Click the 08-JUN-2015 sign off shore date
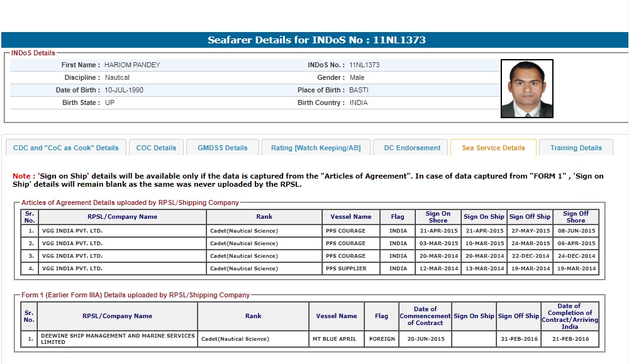This screenshot has height=364, width=629. (575, 231)
